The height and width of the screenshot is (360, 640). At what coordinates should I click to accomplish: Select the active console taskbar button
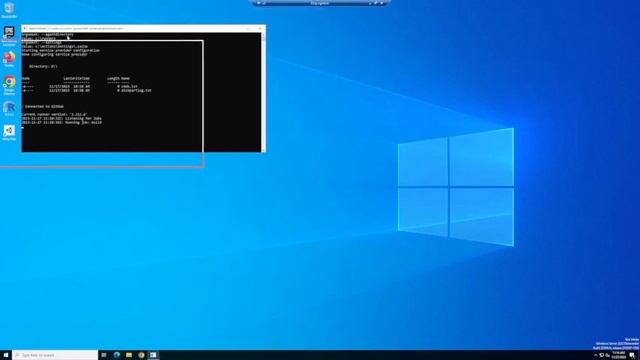153,355
